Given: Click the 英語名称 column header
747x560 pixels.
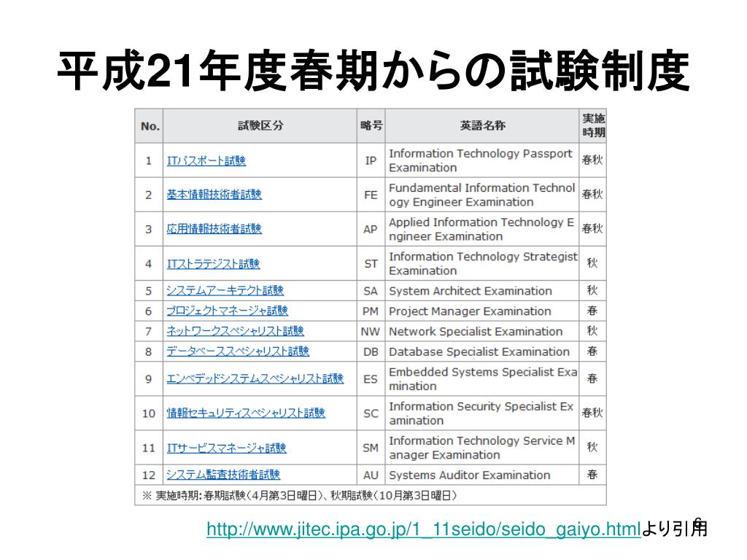Looking at the screenshot, I should pos(482,126).
